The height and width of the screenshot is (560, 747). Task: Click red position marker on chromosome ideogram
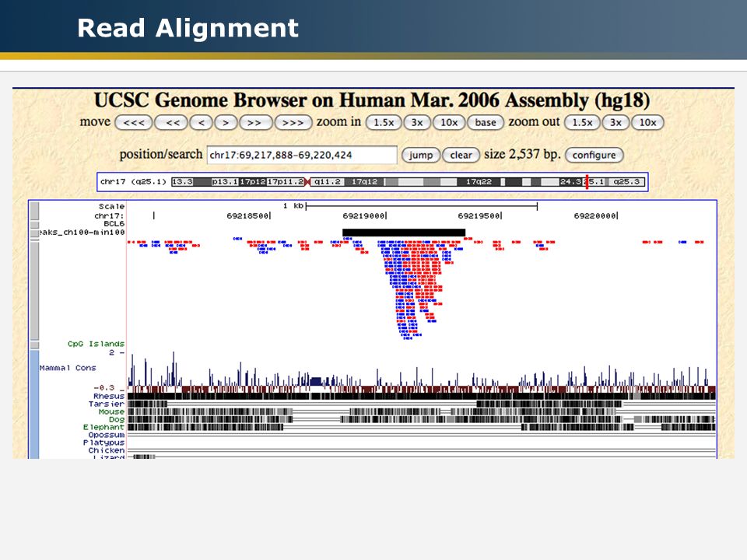pos(587,182)
